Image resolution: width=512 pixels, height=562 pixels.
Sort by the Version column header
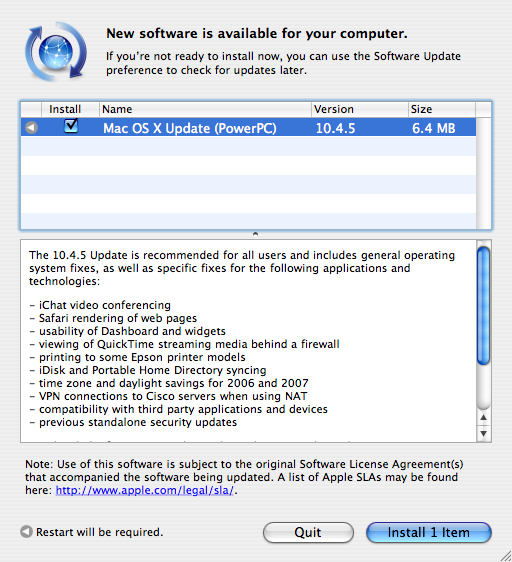click(360, 109)
